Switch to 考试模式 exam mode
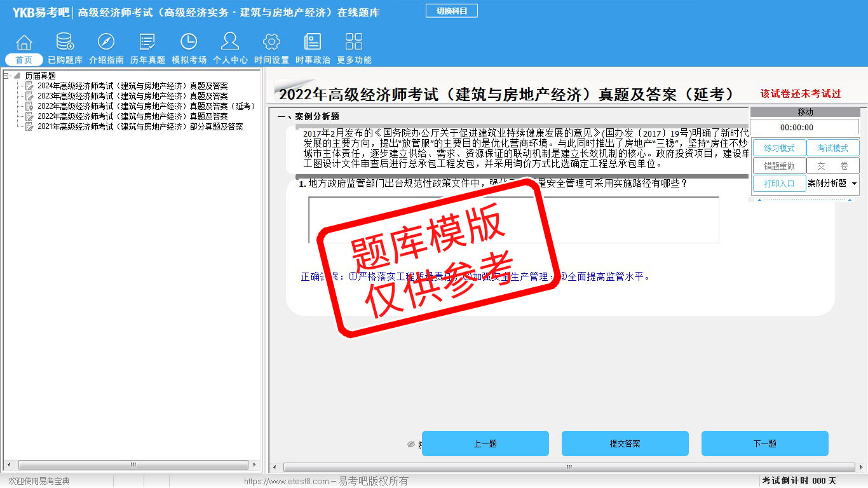This screenshot has height=488, width=868. coord(832,148)
